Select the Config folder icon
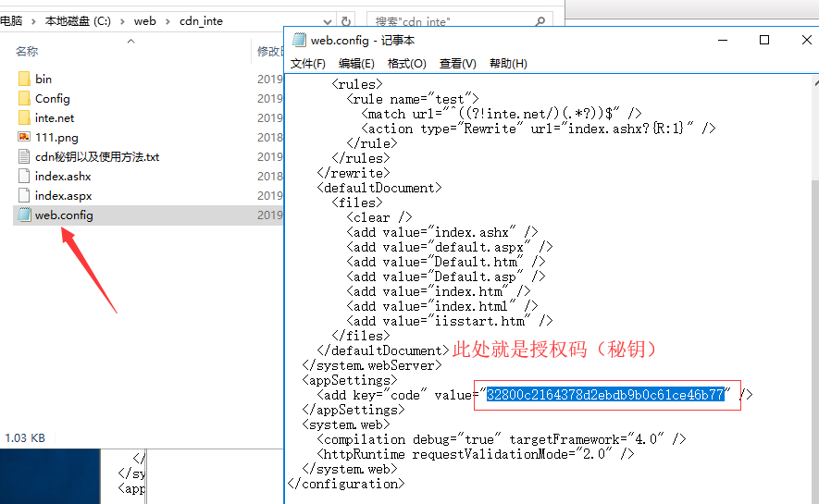 [24, 99]
